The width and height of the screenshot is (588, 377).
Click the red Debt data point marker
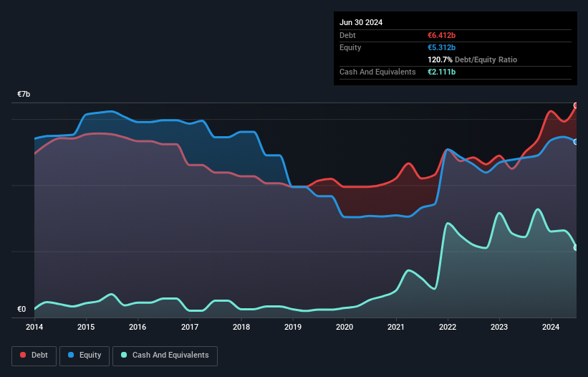(x=576, y=105)
